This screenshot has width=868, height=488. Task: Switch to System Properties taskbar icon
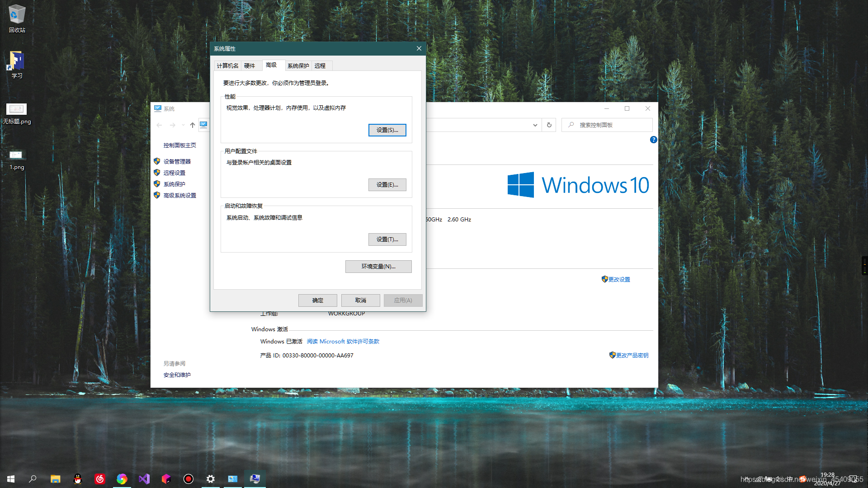pos(255,479)
